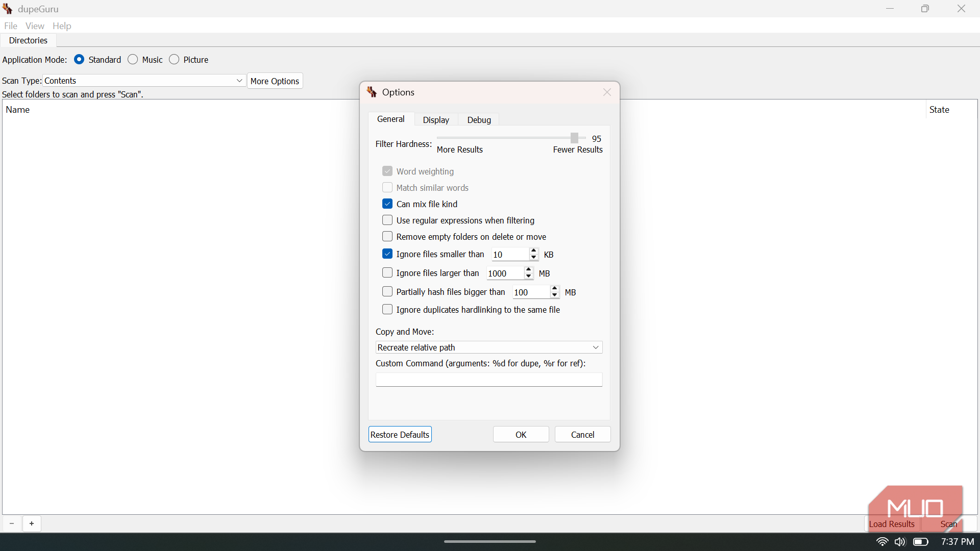Decrease the smaller-than KB value with down arrow
Image resolution: width=980 pixels, height=551 pixels.
(534, 257)
